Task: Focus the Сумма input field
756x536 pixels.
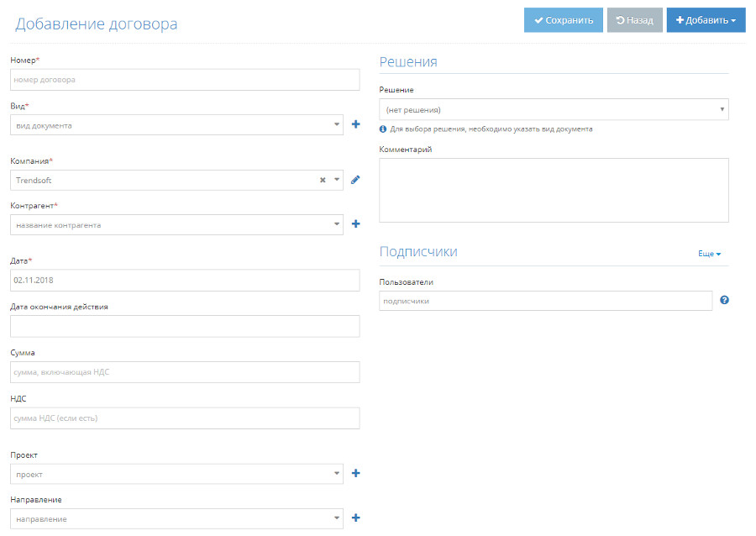Action: pos(185,372)
